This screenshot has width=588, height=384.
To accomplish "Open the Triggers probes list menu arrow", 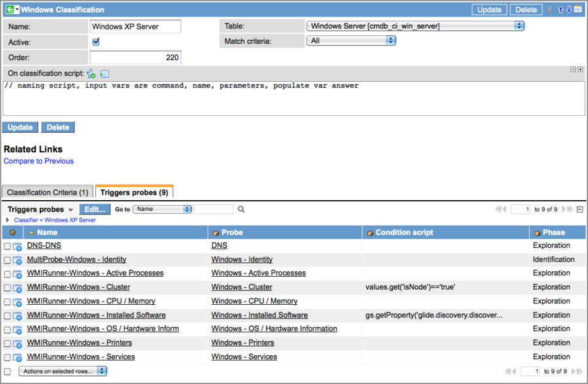I will pos(71,210).
